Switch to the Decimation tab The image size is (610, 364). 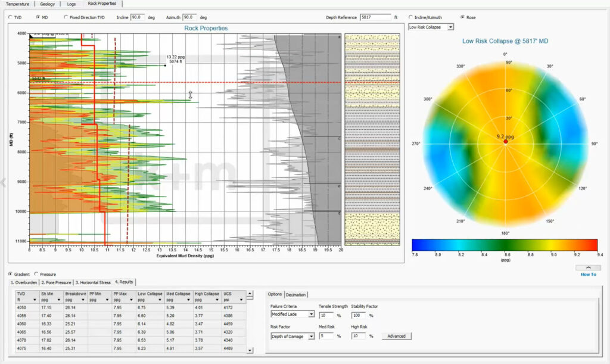[x=295, y=295]
